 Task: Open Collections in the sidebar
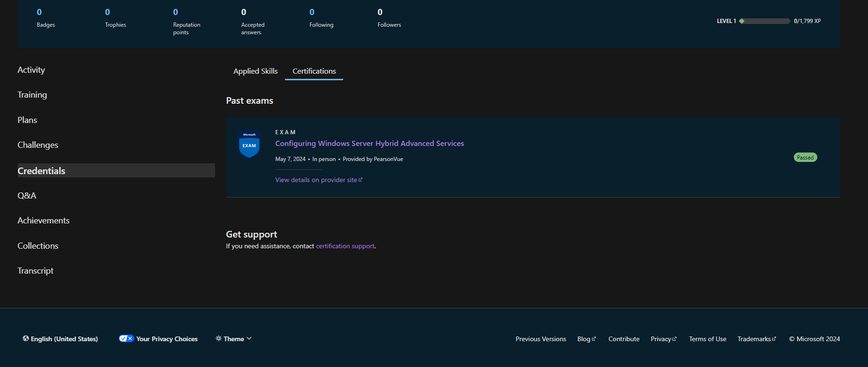pos(38,246)
